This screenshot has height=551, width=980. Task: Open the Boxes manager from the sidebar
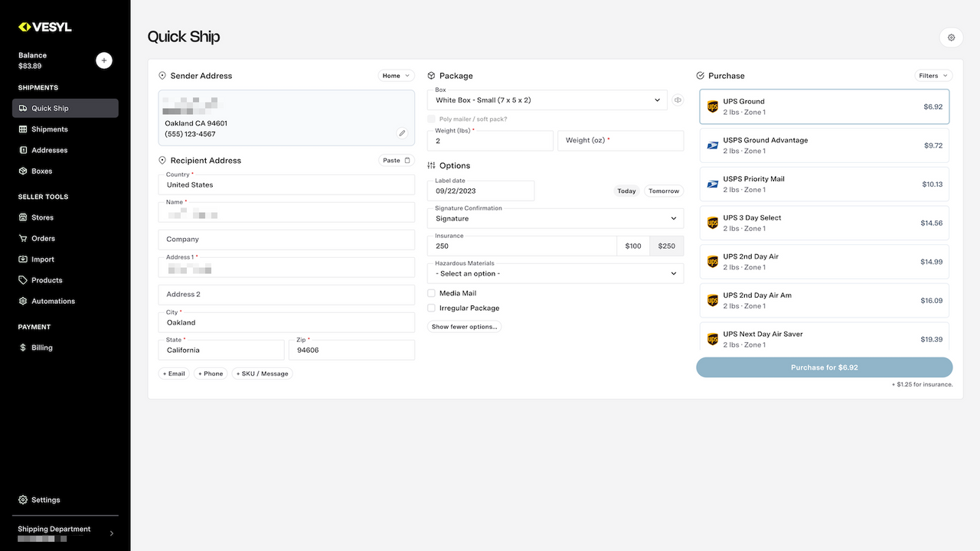coord(42,171)
